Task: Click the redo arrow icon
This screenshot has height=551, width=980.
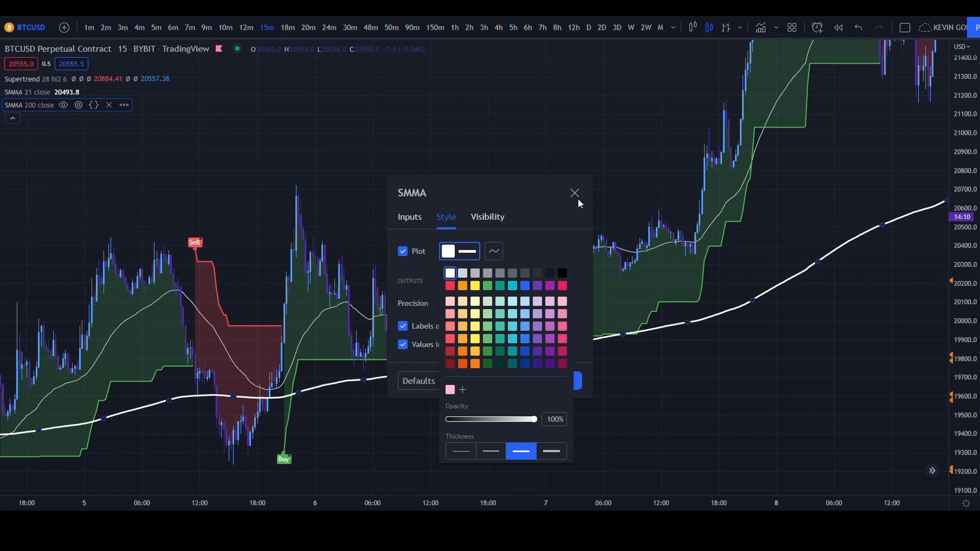Action: [879, 28]
